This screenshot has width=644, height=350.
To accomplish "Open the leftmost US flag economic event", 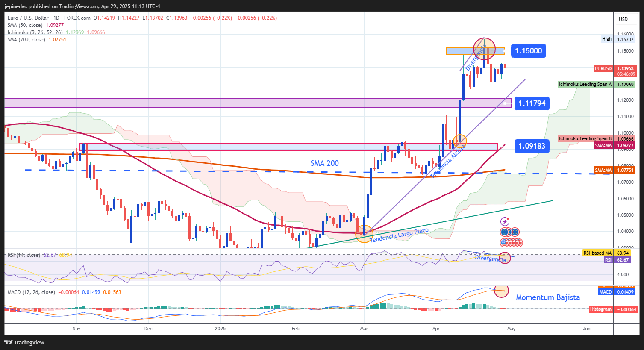I will tap(504, 243).
